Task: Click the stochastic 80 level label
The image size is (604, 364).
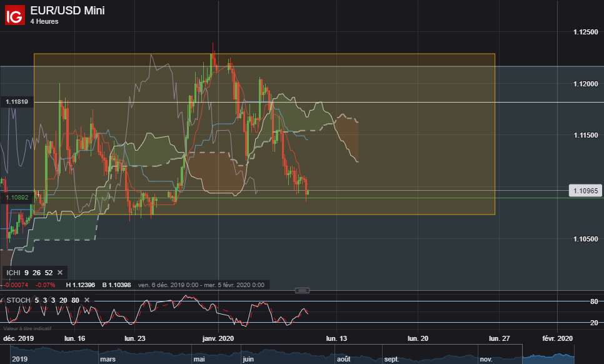Action: pos(594,301)
